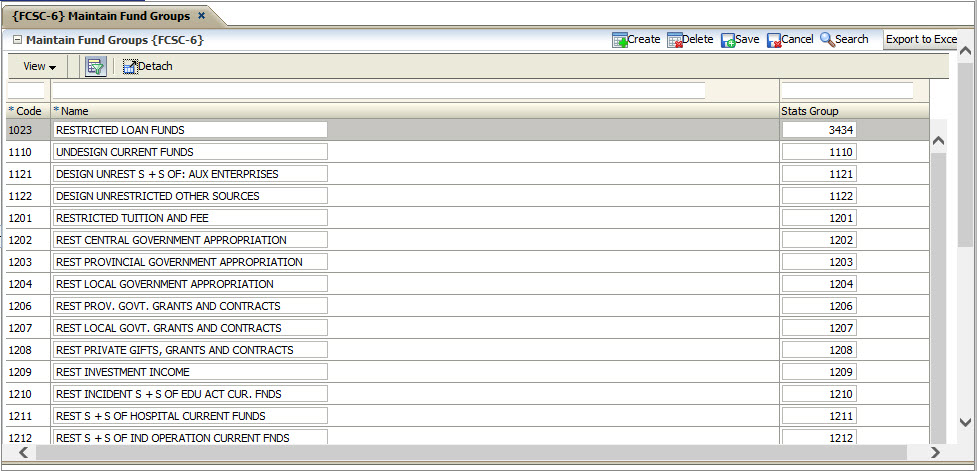The width and height of the screenshot is (977, 471).
Task: Click the Delete record icon
Action: (x=675, y=40)
